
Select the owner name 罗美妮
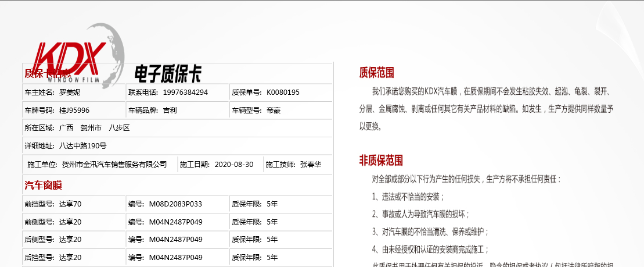pyautogui.click(x=70, y=92)
